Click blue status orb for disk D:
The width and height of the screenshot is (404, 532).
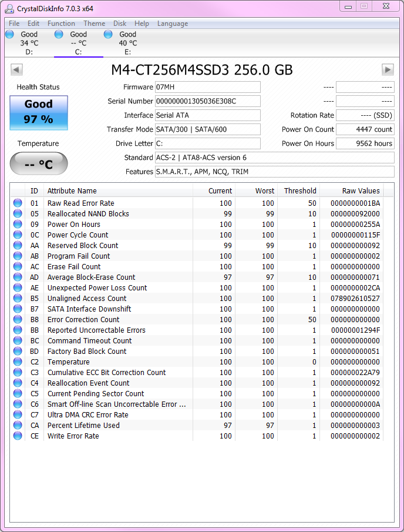9,34
